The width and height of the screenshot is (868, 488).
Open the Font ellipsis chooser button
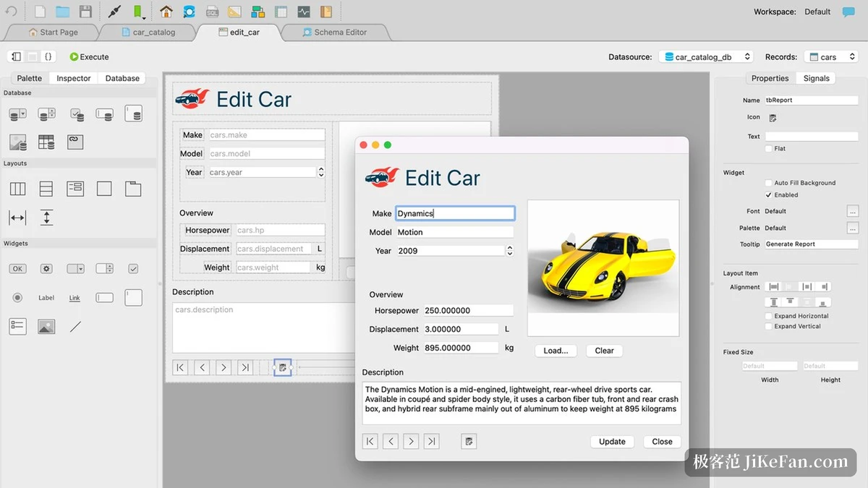pyautogui.click(x=853, y=211)
